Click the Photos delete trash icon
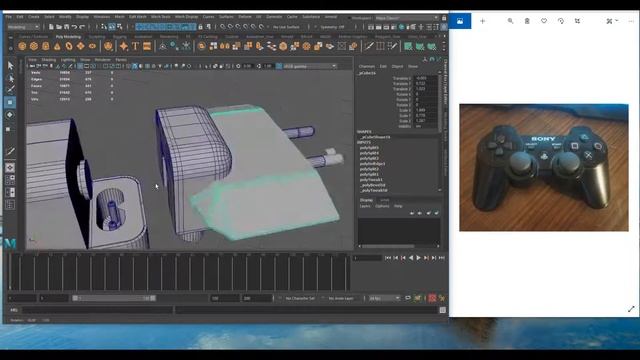 point(527,21)
